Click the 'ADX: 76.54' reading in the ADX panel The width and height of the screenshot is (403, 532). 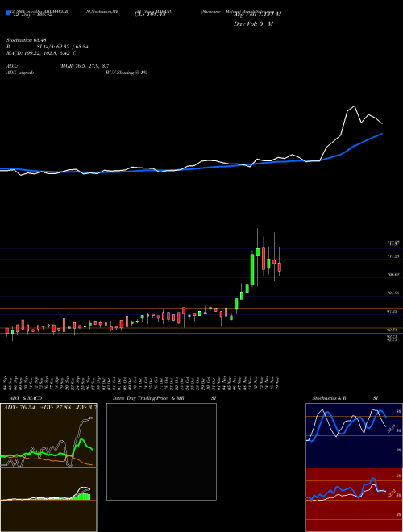pyautogui.click(x=19, y=408)
